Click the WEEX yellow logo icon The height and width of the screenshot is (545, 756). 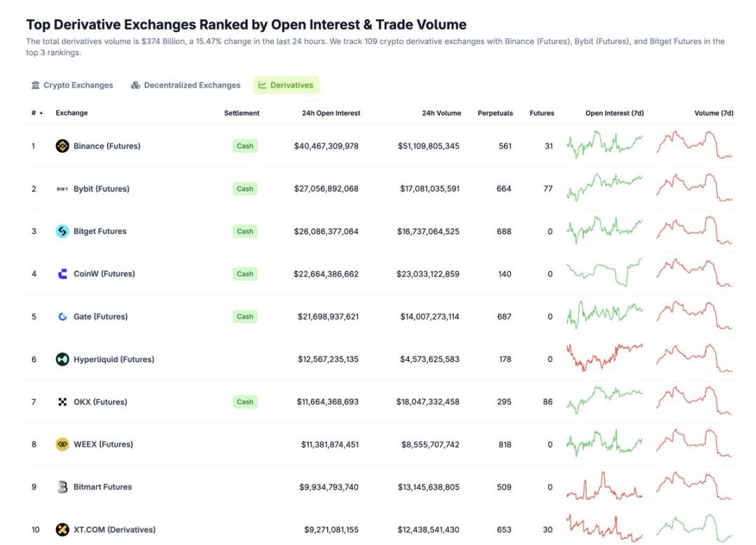[x=62, y=444]
